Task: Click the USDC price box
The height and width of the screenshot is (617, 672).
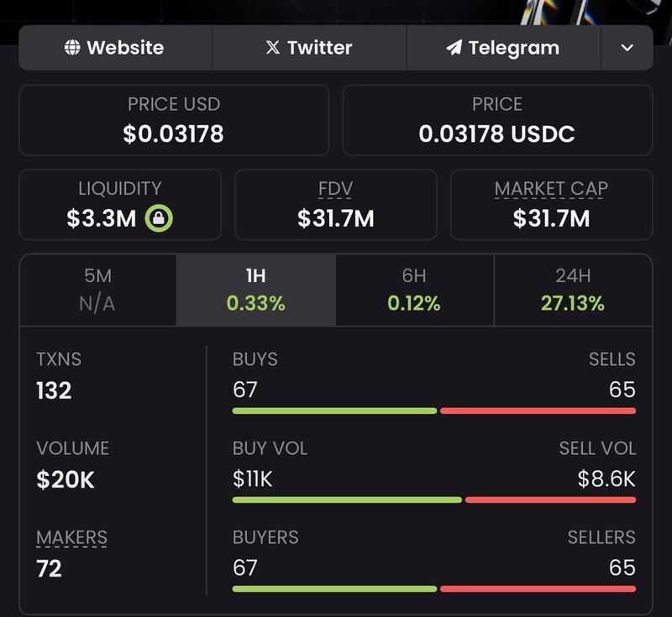Action: 497,120
